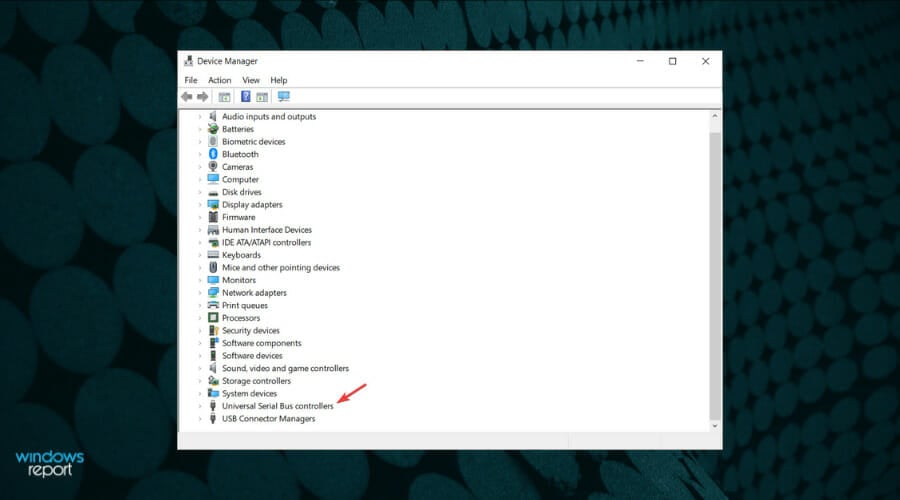
Task: Expand Sound, video and game controllers
Action: pos(200,369)
